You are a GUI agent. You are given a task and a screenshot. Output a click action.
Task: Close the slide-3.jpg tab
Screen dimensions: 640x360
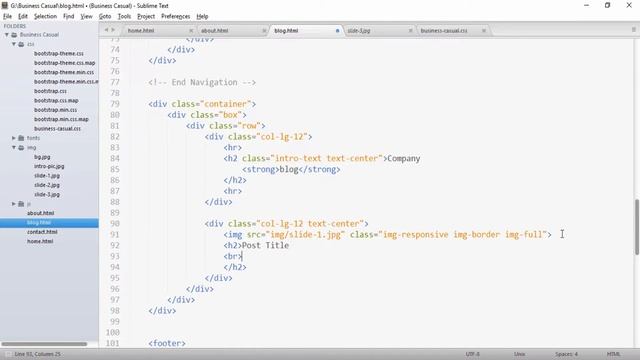pyautogui.click(x=411, y=31)
